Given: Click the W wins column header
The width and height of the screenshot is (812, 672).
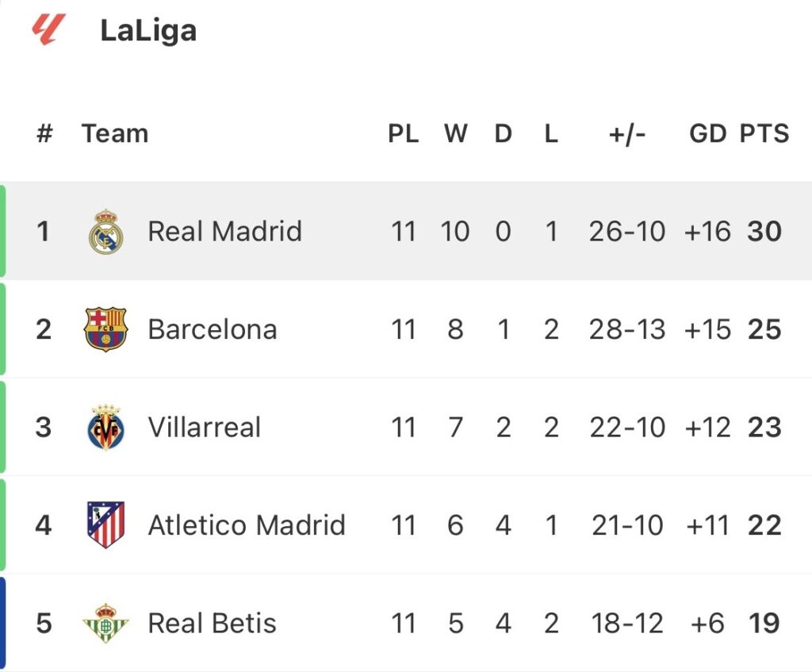Looking at the screenshot, I should point(455,133).
